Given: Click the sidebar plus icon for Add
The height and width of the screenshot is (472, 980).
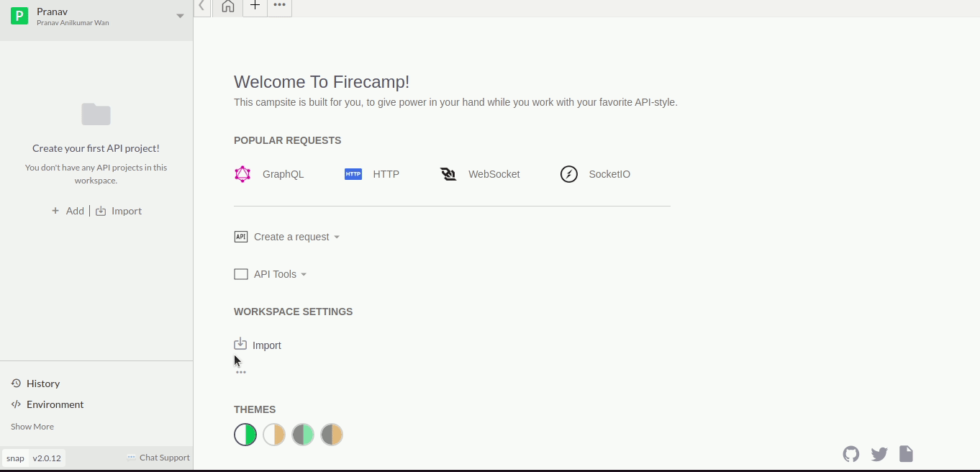Looking at the screenshot, I should coord(55,211).
